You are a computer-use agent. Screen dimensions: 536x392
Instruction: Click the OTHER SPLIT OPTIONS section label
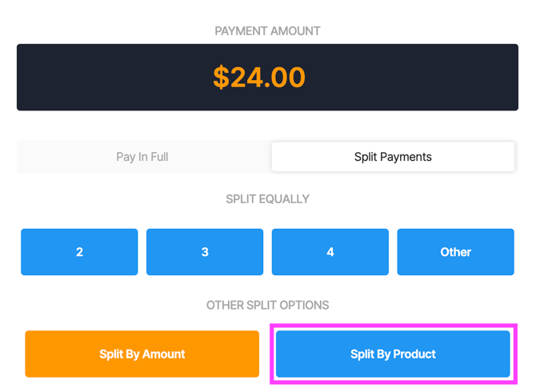(268, 305)
